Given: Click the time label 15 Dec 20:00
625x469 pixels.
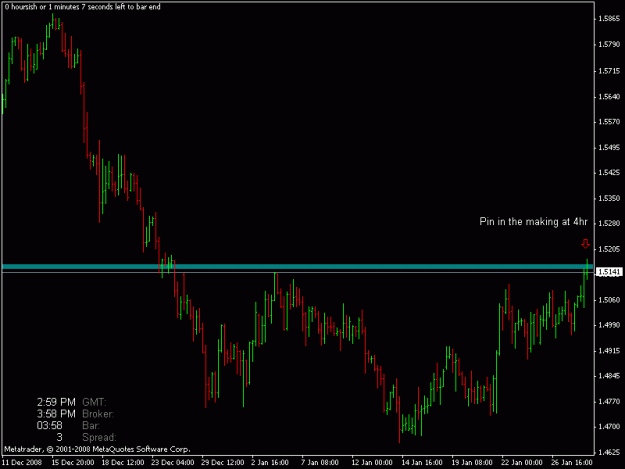Looking at the screenshot, I should click(x=73, y=463).
